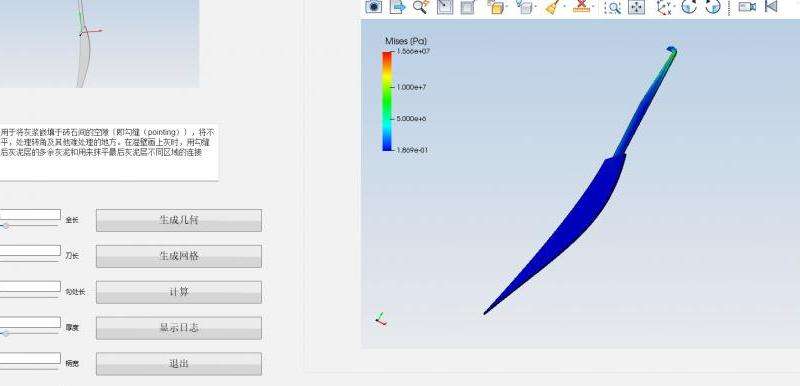Click the 生成网格 button
The width and height of the screenshot is (800, 386).
[x=179, y=256]
